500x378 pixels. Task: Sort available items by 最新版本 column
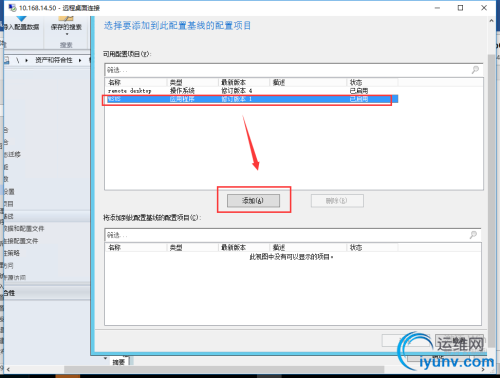coord(244,82)
